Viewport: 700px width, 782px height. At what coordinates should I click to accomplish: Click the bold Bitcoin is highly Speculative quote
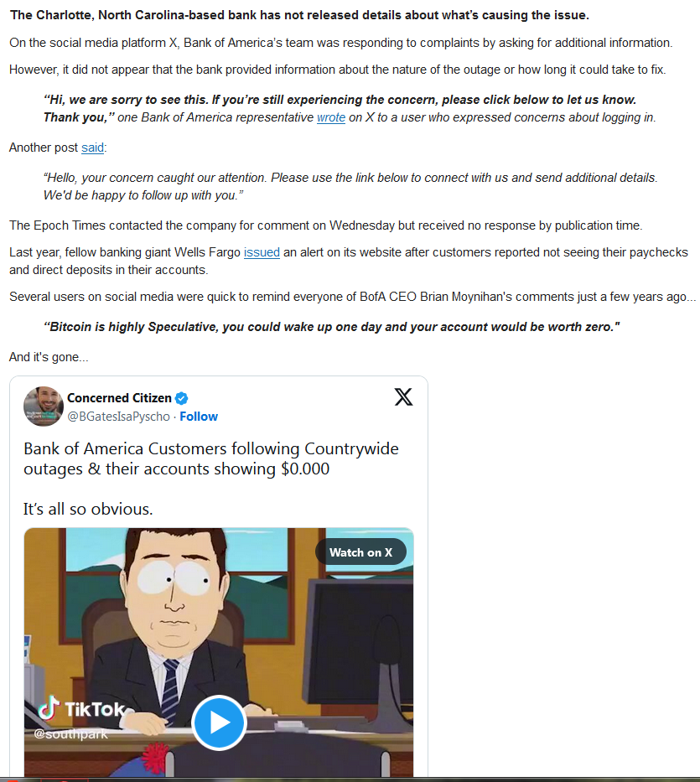pyautogui.click(x=332, y=327)
